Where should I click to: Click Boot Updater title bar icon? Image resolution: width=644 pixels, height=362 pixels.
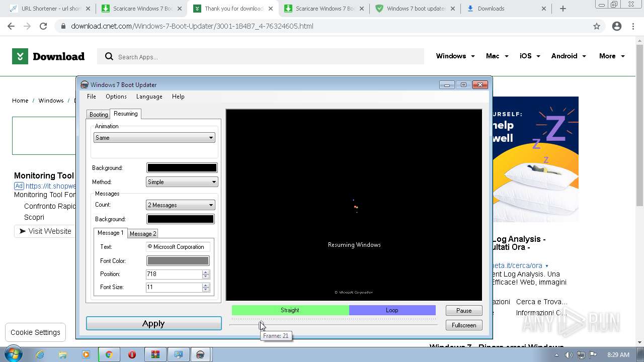click(85, 84)
